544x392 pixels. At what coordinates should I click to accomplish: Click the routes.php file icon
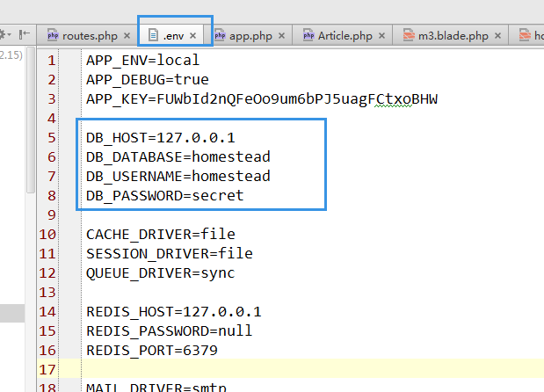pos(53,36)
